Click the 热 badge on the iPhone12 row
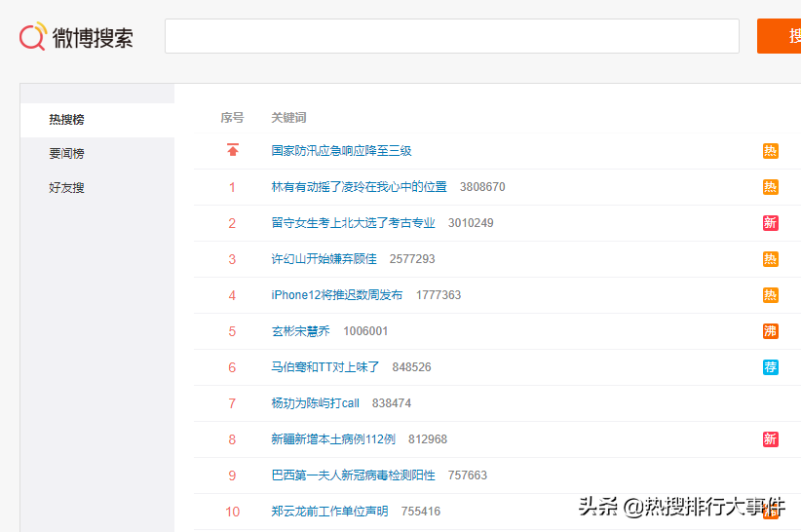The height and width of the screenshot is (532, 801). (770, 295)
